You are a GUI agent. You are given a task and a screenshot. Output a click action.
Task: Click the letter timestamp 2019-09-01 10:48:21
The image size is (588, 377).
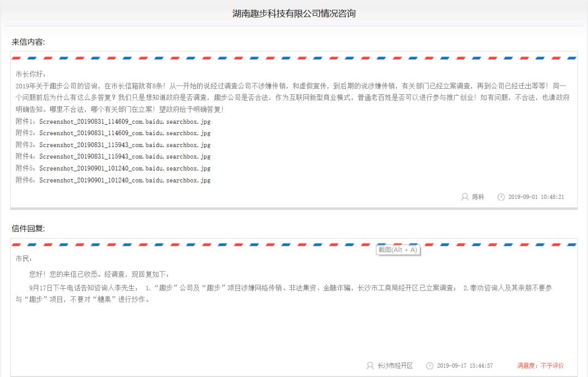(x=536, y=197)
